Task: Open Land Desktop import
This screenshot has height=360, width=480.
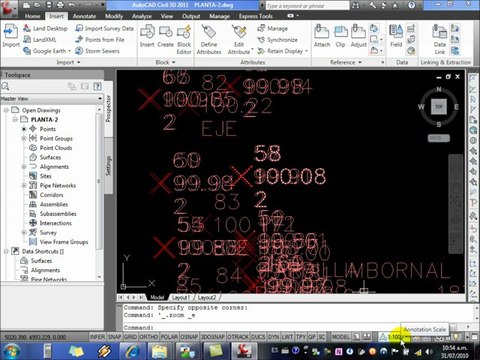Action: pos(46,29)
